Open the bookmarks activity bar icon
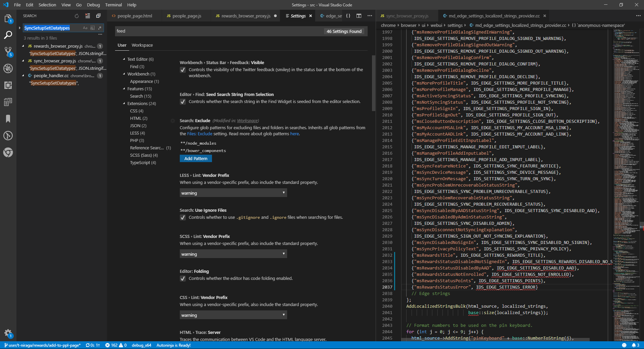644x349 pixels. click(8, 119)
